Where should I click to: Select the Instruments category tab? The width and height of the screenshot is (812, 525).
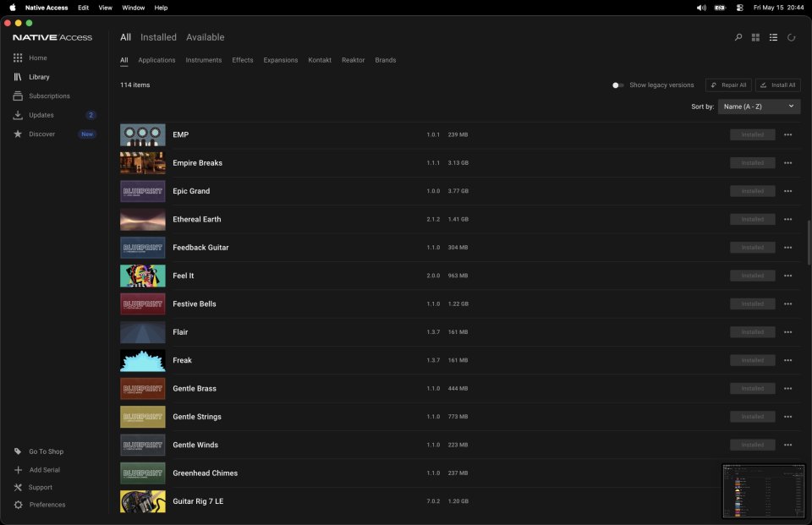[204, 60]
